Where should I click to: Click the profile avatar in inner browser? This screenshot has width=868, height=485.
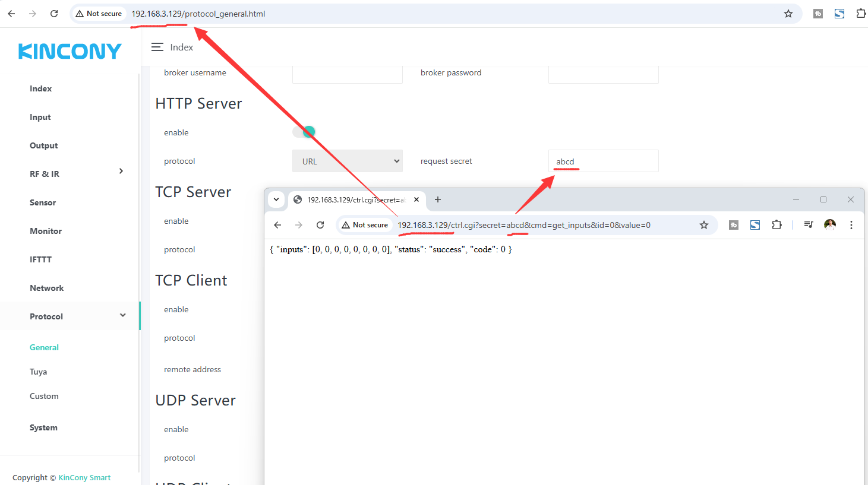(830, 224)
